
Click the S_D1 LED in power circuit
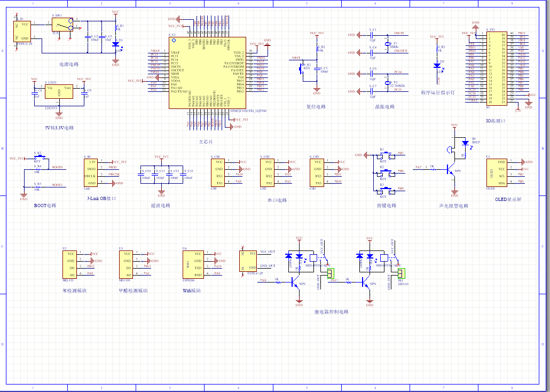click(115, 44)
